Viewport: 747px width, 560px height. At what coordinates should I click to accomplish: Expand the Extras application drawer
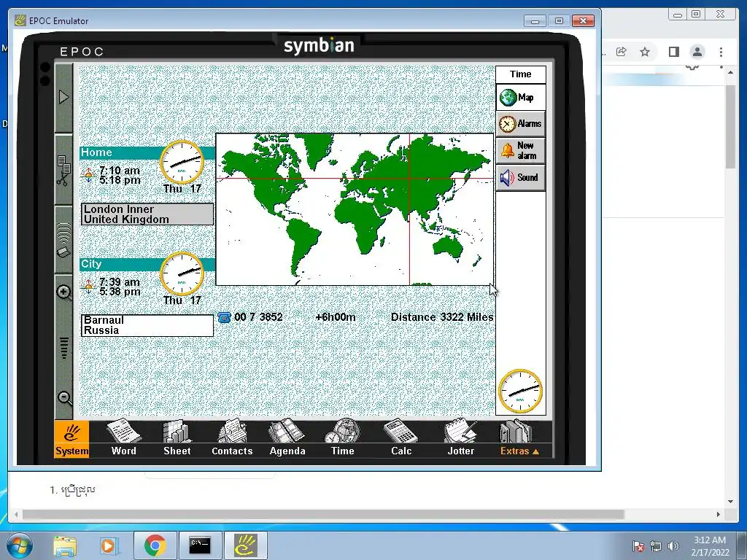[519, 438]
